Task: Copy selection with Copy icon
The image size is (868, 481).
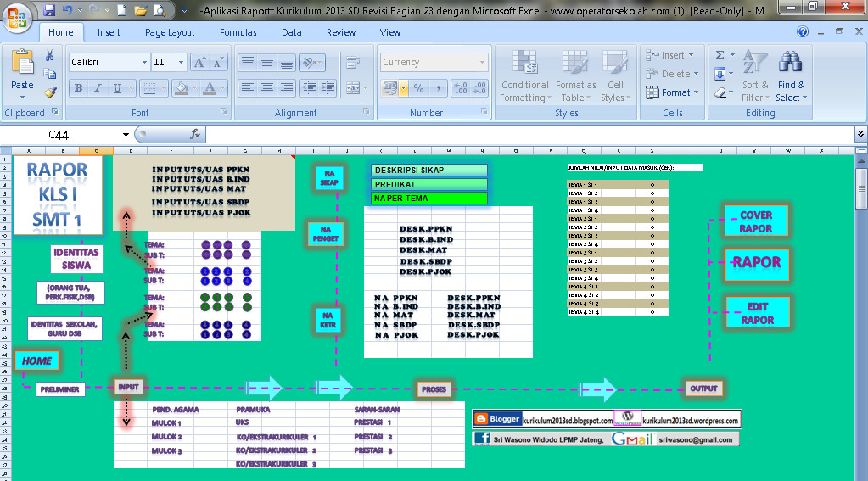Action: (x=50, y=74)
